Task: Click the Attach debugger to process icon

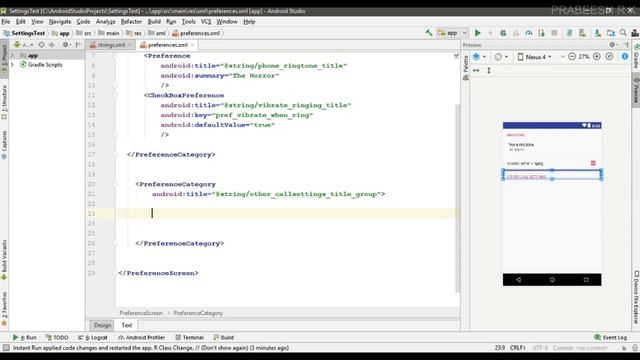Action: coord(542,33)
